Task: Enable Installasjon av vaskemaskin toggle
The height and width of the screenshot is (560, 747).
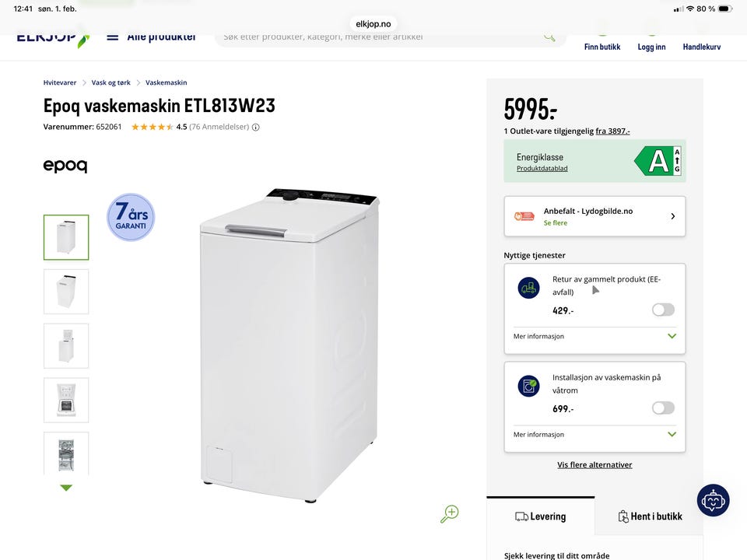Action: (663, 408)
